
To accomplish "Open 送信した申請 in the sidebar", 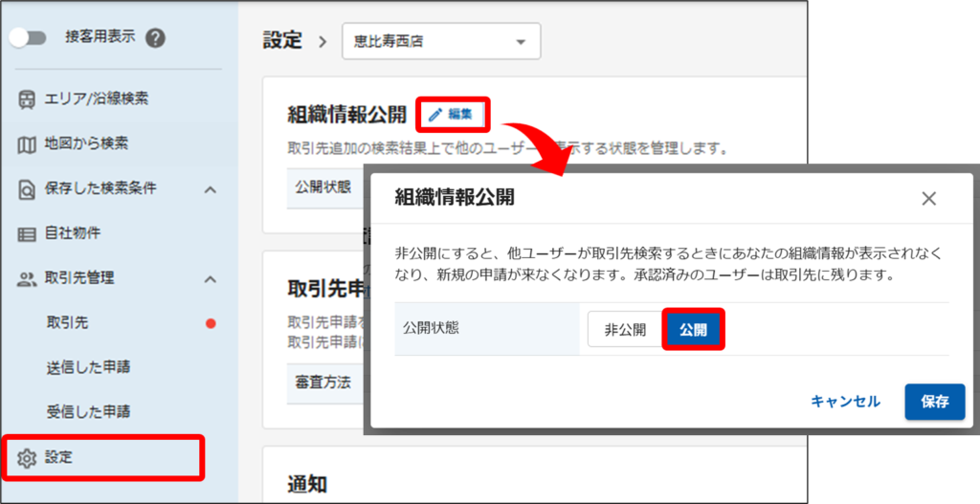I will click(88, 367).
